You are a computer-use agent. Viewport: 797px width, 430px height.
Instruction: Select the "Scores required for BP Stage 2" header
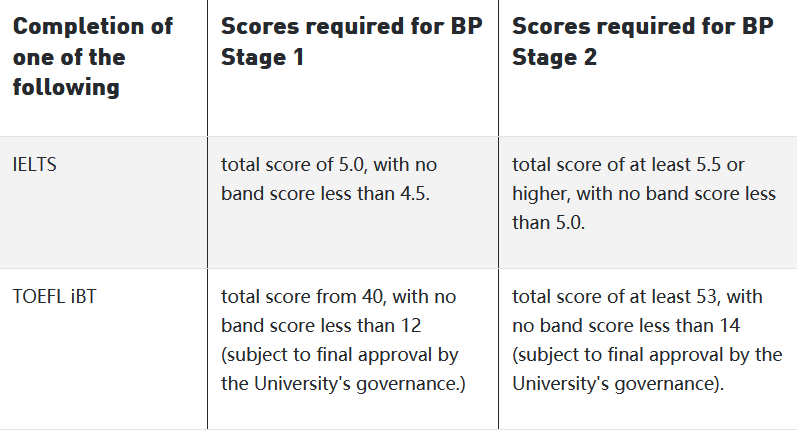(x=642, y=41)
